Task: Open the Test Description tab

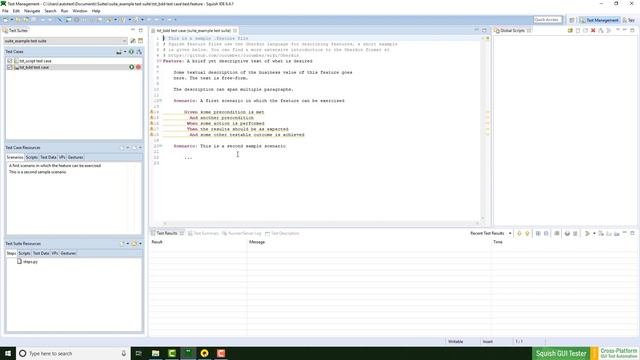Action: click(282, 233)
